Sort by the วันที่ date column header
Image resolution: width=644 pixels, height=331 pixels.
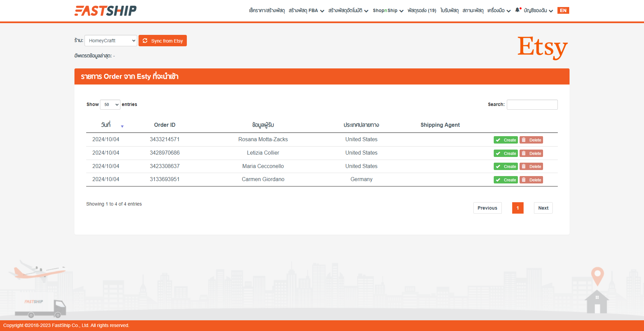click(106, 125)
